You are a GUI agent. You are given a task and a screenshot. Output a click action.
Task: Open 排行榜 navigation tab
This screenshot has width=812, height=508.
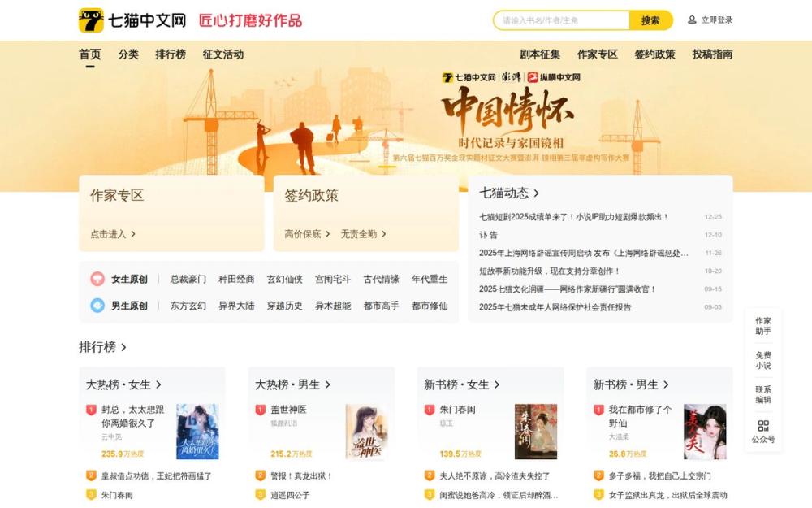point(171,54)
